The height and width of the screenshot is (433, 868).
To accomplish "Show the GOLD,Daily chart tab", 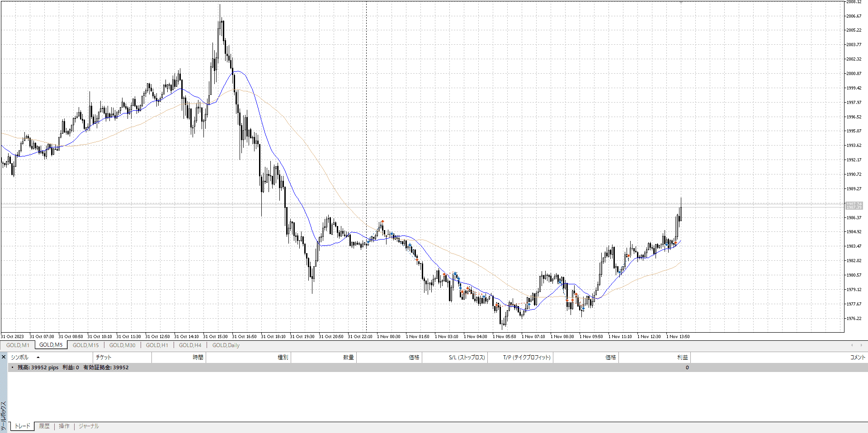I will [226, 345].
